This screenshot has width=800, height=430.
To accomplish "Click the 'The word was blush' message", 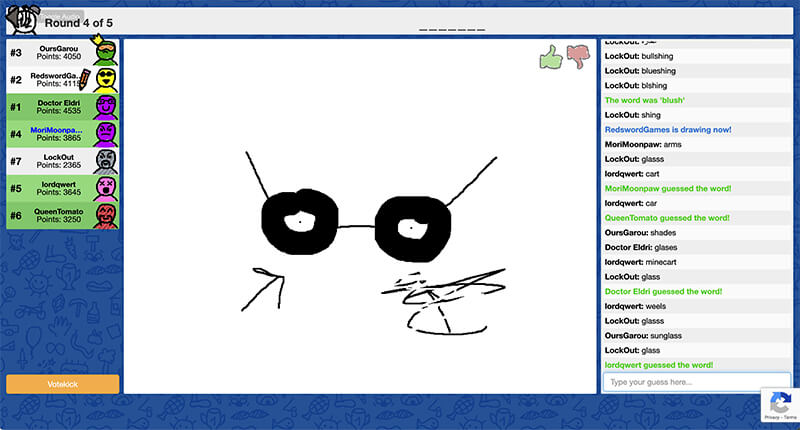I will coord(645,100).
